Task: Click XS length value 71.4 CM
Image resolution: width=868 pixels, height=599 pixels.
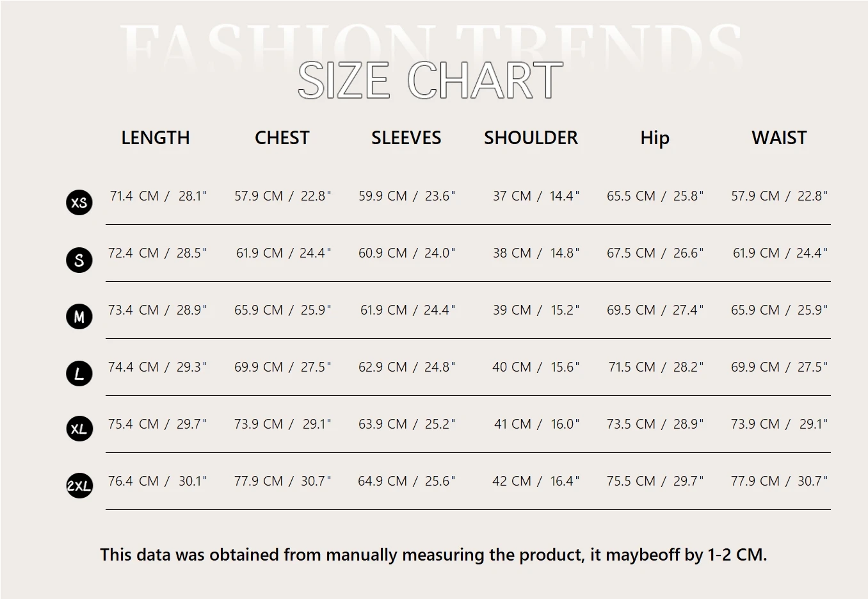Action: (x=134, y=196)
